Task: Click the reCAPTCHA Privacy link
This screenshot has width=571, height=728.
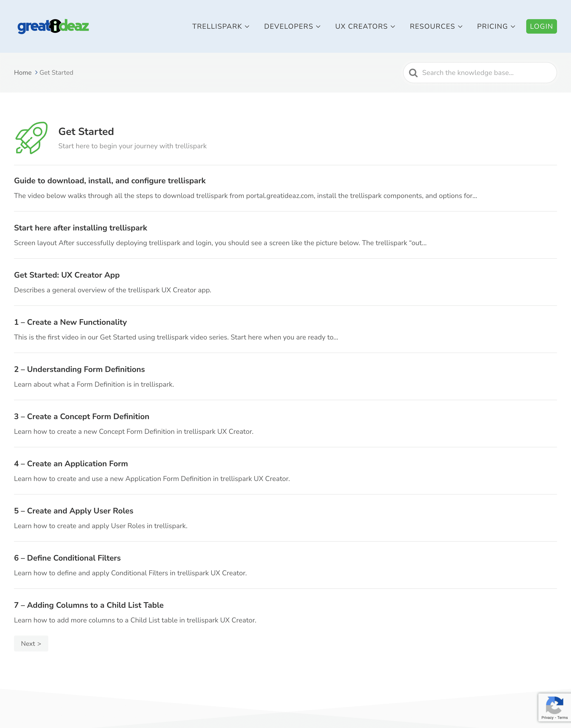Action: click(x=547, y=718)
